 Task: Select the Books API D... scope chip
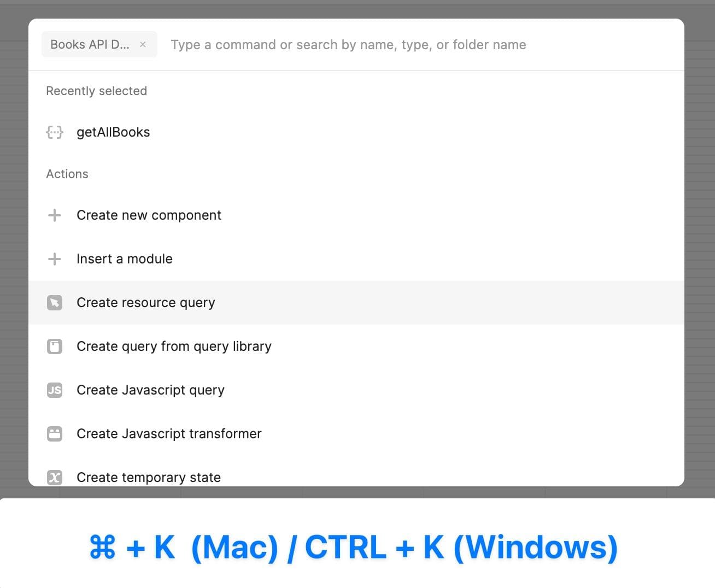[x=90, y=45]
